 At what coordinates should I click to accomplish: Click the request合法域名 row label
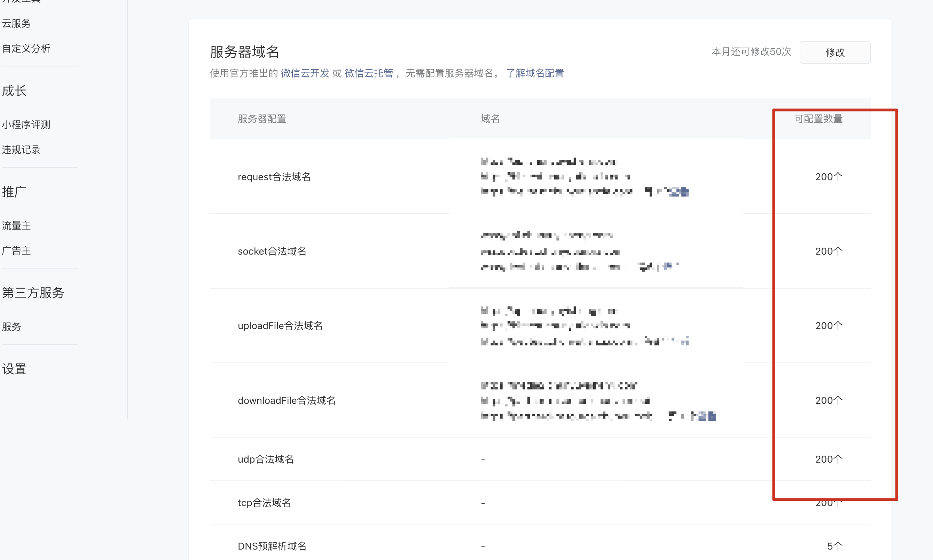[274, 177]
